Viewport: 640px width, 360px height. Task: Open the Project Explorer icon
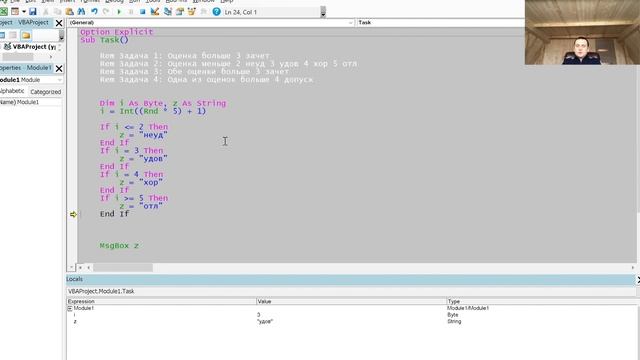pyautogui.click(x=168, y=12)
